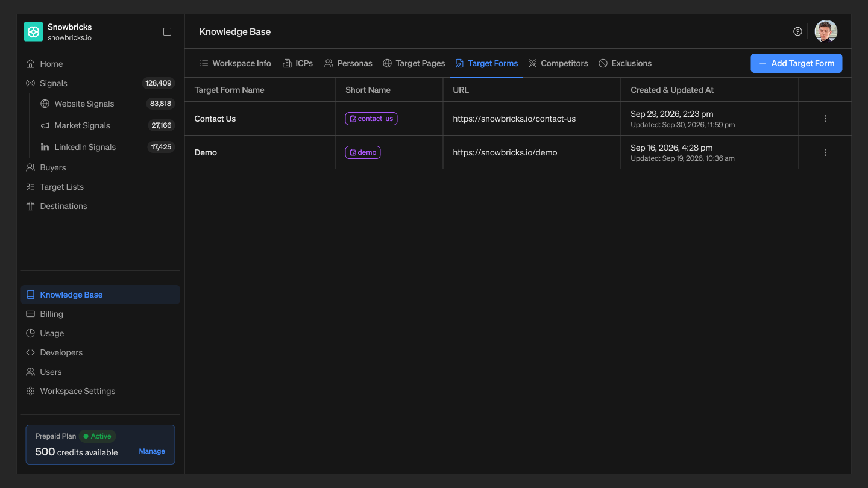Click Sep 29, 2026, 2:23 pm date
The width and height of the screenshot is (868, 488).
click(672, 114)
